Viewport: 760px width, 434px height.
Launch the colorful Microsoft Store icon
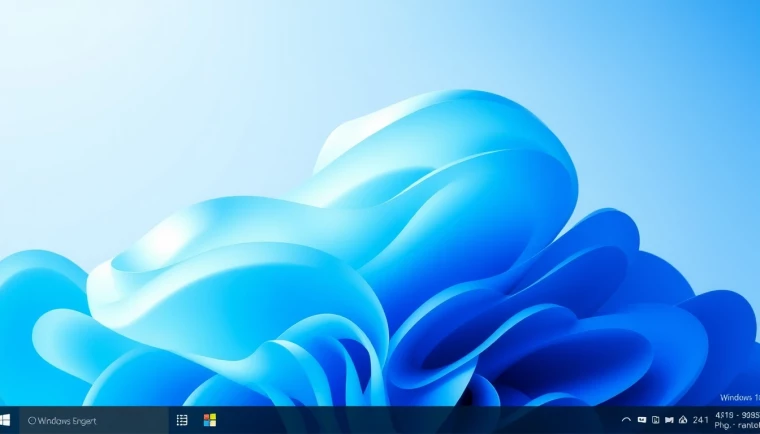point(210,420)
